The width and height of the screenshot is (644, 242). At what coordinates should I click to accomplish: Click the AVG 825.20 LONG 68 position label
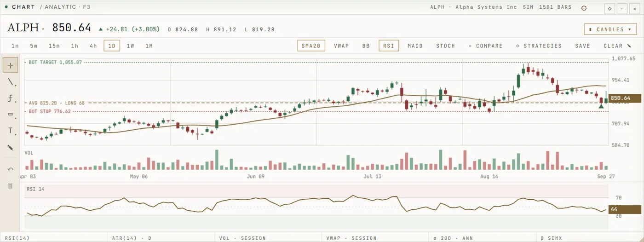tap(56, 103)
